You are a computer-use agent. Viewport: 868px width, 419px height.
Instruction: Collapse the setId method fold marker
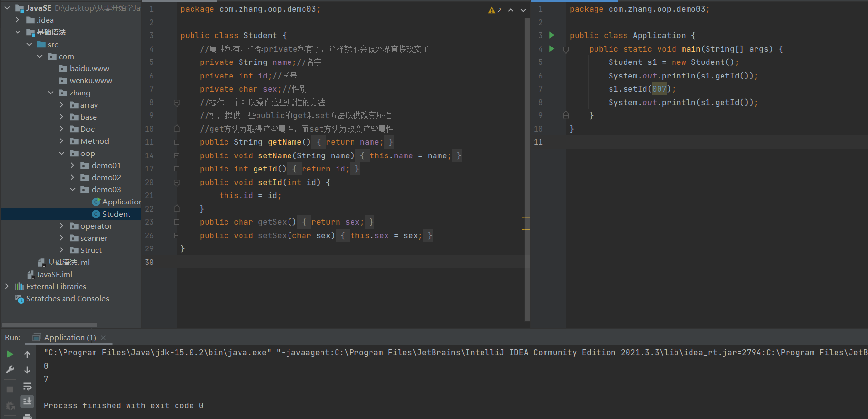(x=177, y=183)
